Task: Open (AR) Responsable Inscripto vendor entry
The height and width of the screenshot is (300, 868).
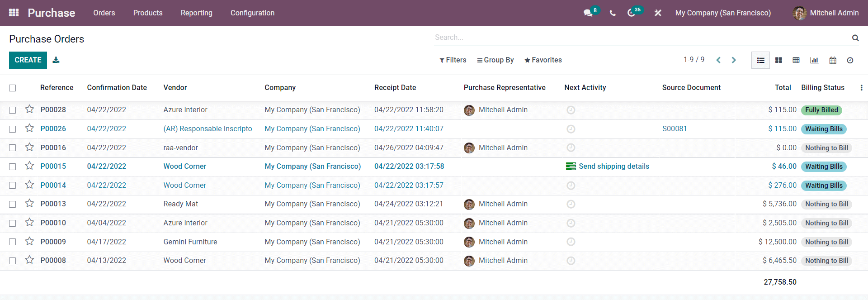Action: point(208,129)
